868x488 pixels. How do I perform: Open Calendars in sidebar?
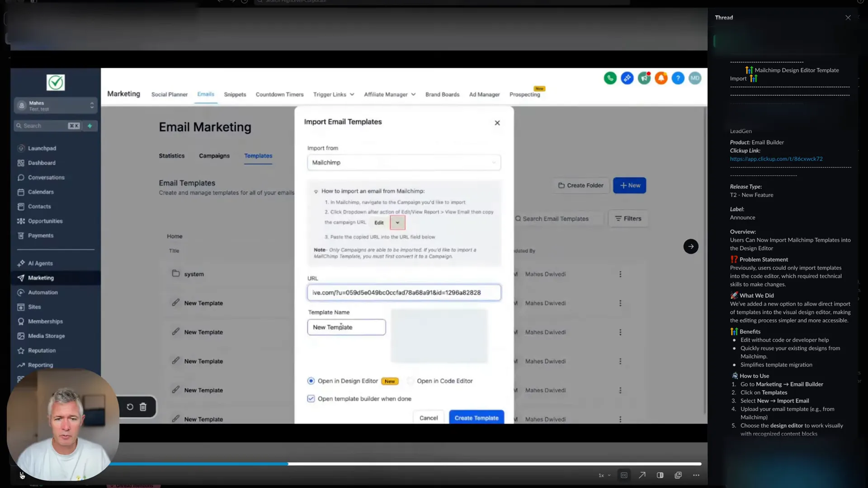point(41,192)
